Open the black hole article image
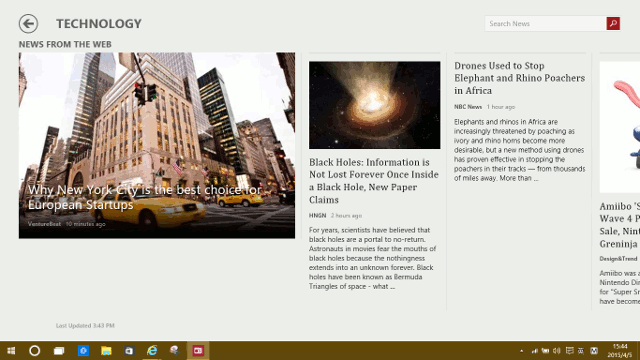This screenshot has width=640, height=360. 374,105
